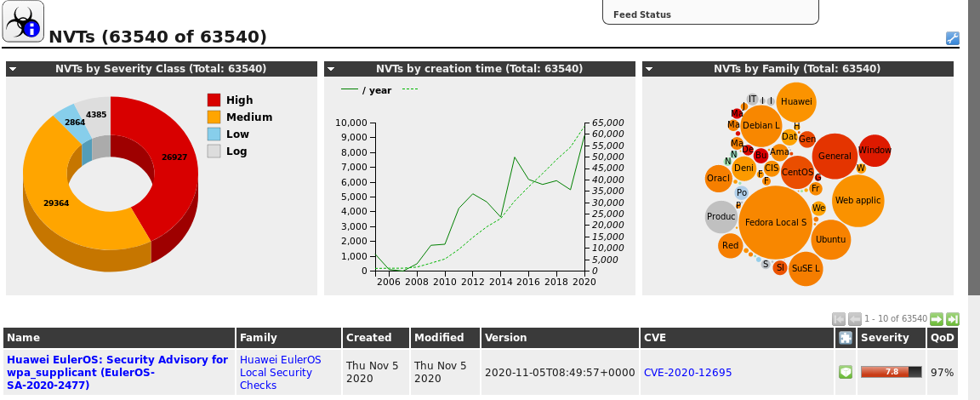Image resolution: width=980 pixels, height=400 pixels.
Task: Click the Log gray legend swatch
Action: [x=214, y=151]
